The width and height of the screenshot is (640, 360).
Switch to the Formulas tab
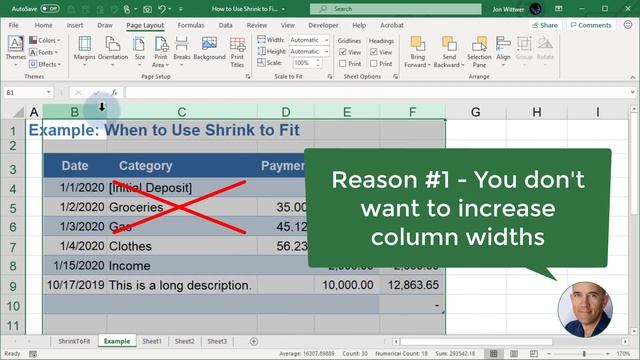(x=191, y=25)
